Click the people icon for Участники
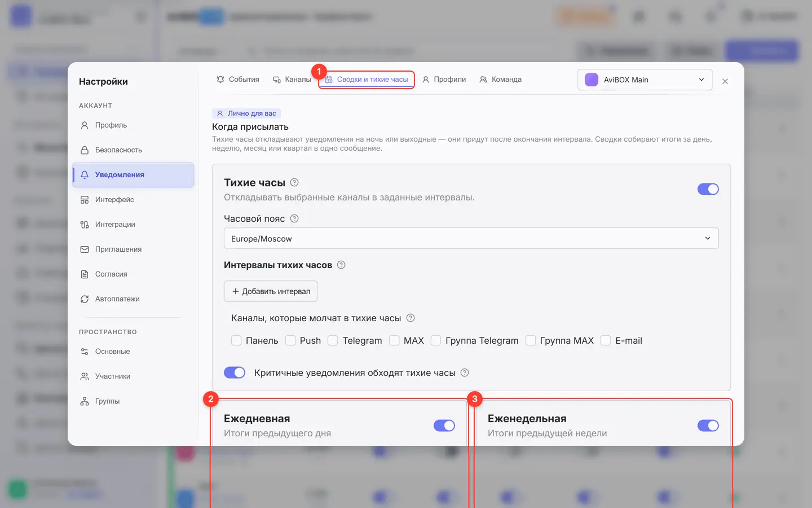This screenshot has width=812, height=508. coord(85,376)
